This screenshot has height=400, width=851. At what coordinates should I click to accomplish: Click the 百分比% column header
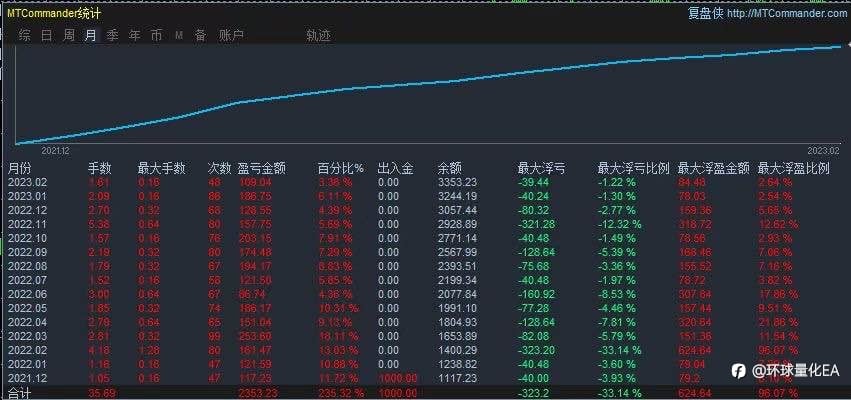(x=340, y=168)
